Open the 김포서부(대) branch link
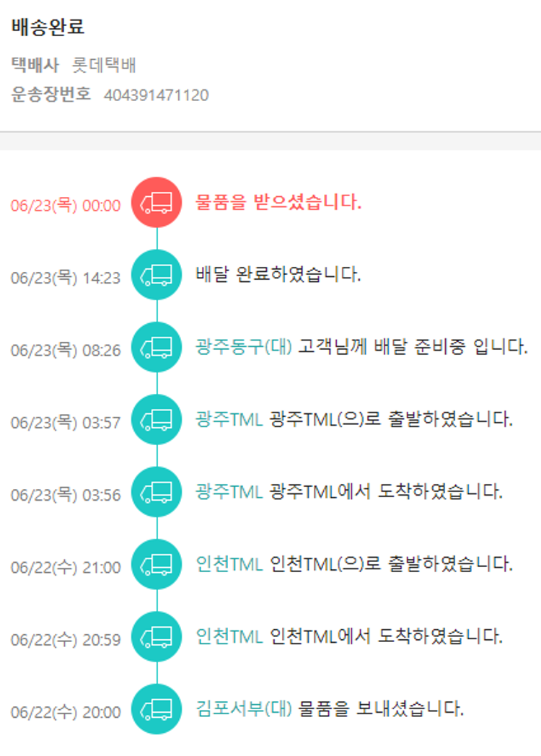This screenshot has width=541, height=756. click(243, 708)
